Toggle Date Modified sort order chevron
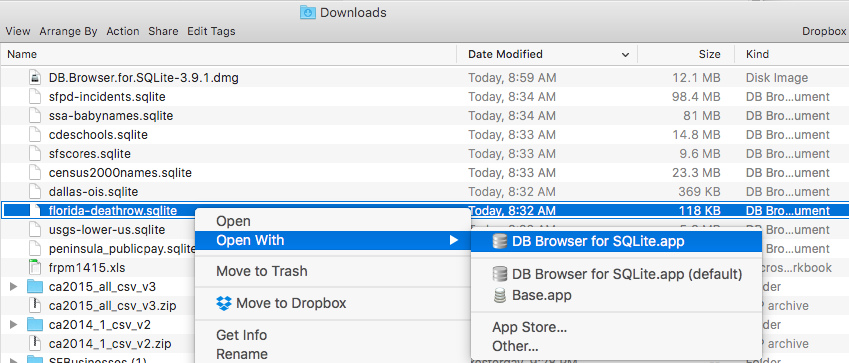 [625, 55]
